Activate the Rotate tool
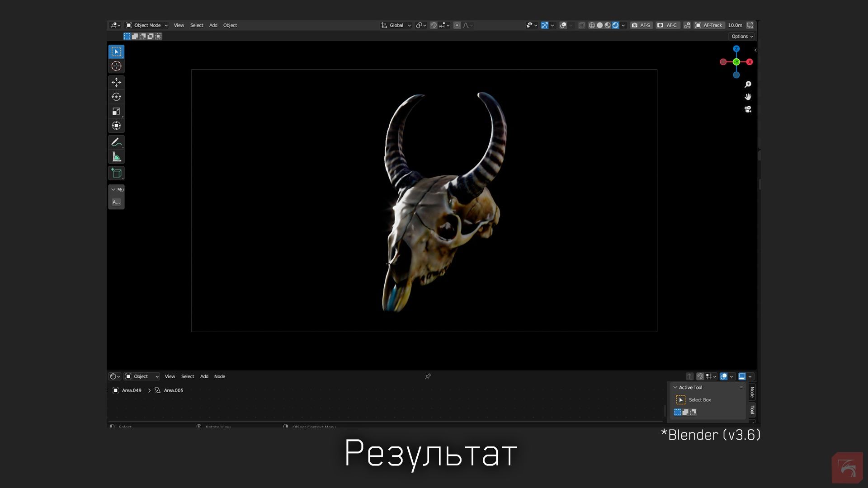 pyautogui.click(x=116, y=97)
